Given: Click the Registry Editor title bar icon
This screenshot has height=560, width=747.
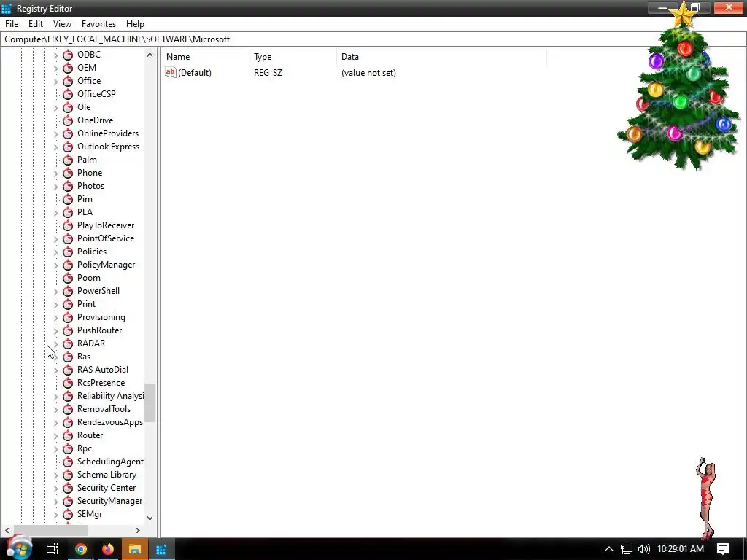Looking at the screenshot, I should (x=6, y=9).
